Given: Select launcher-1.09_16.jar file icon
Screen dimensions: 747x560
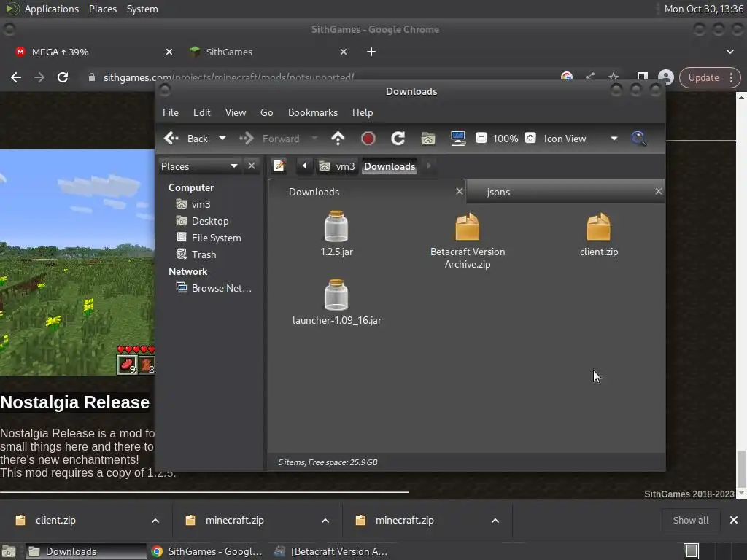Looking at the screenshot, I should [336, 295].
